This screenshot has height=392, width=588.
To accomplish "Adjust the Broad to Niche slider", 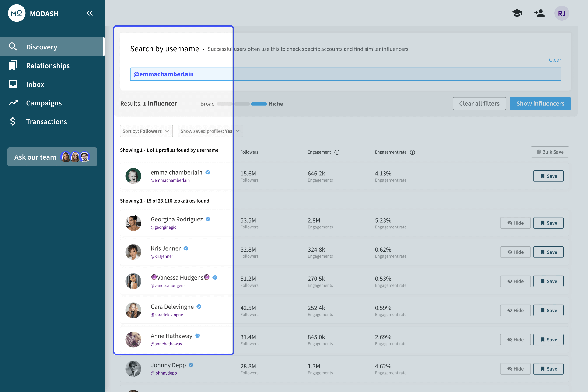I will (259, 104).
